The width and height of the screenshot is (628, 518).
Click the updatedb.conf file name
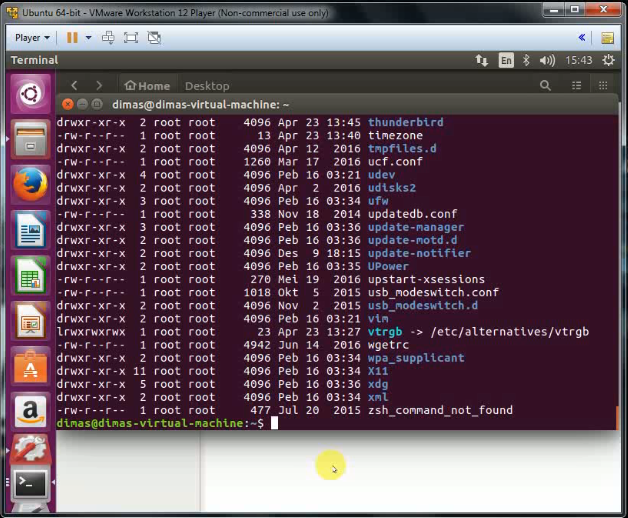point(413,214)
